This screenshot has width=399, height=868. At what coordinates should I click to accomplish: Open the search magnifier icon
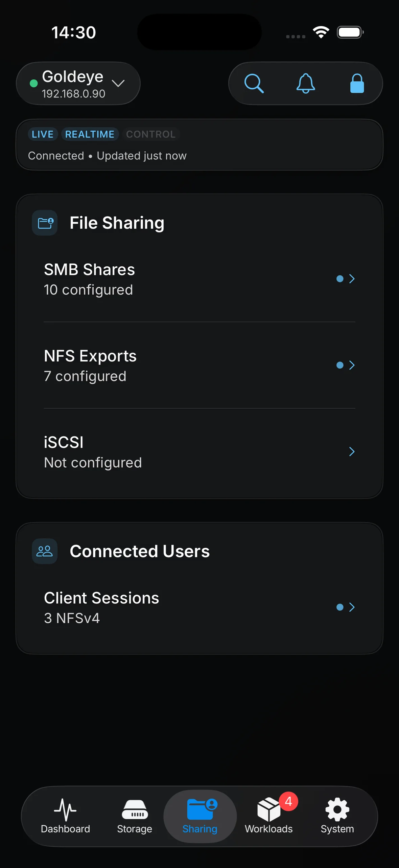[254, 83]
